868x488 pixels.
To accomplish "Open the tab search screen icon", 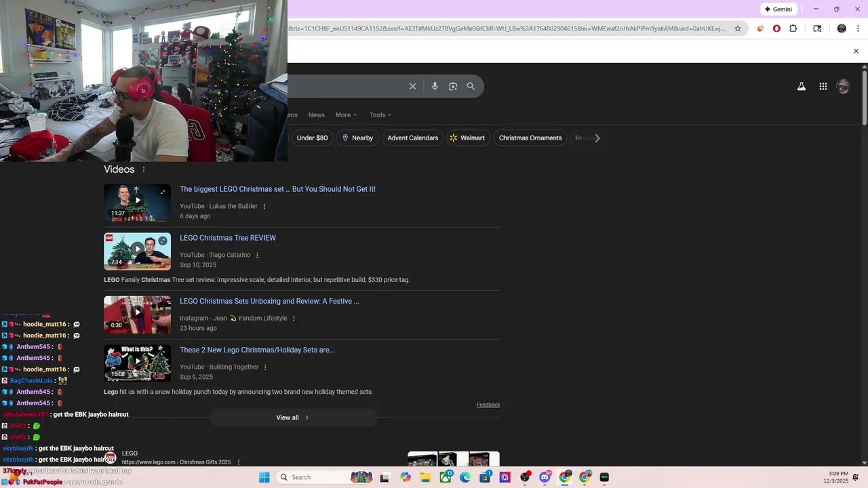I will tap(817, 28).
